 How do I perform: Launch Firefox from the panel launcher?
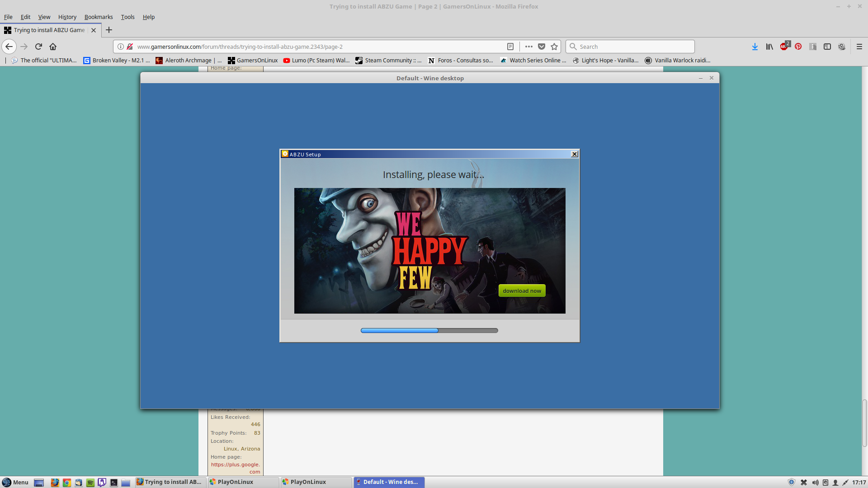click(55, 482)
